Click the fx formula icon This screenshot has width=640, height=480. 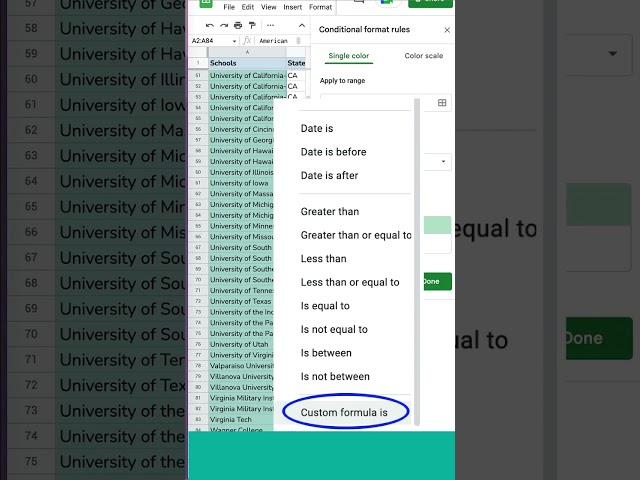(247, 40)
